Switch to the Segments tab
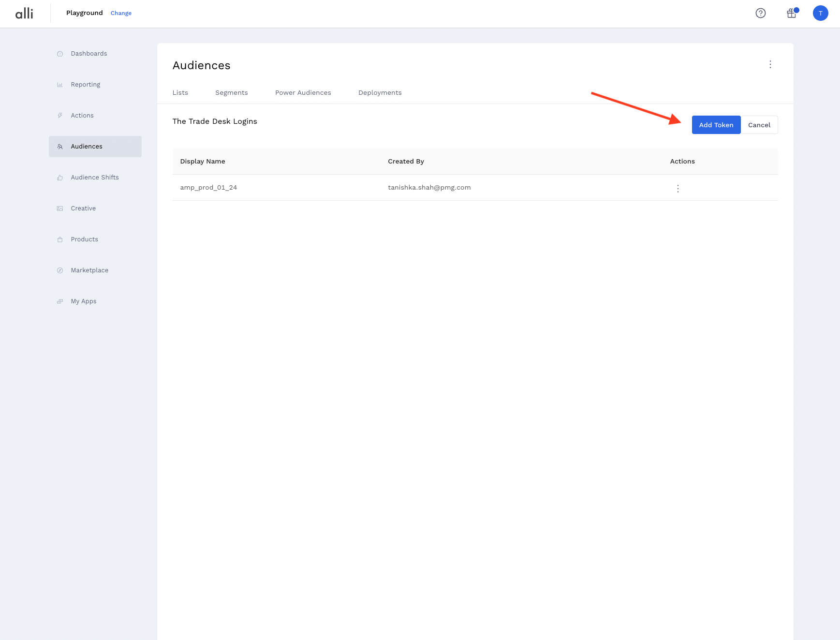This screenshot has width=840, height=640. [x=231, y=92]
